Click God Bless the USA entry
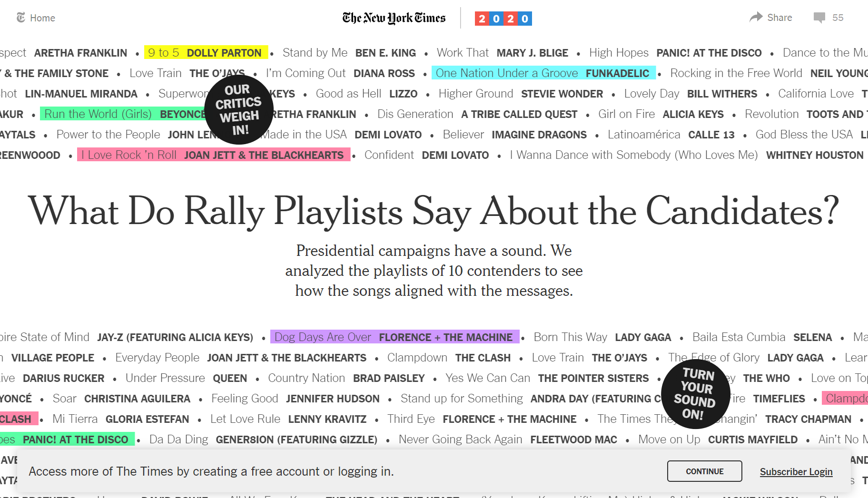Image resolution: width=868 pixels, height=498 pixels. coord(812,134)
